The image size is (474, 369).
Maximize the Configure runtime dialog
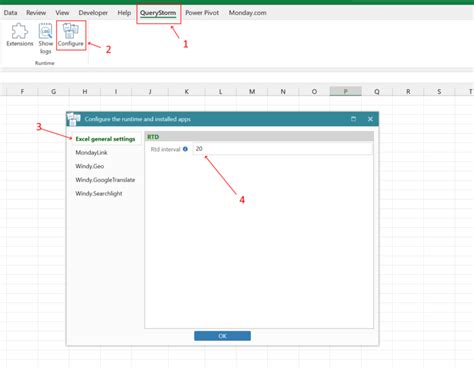point(353,119)
